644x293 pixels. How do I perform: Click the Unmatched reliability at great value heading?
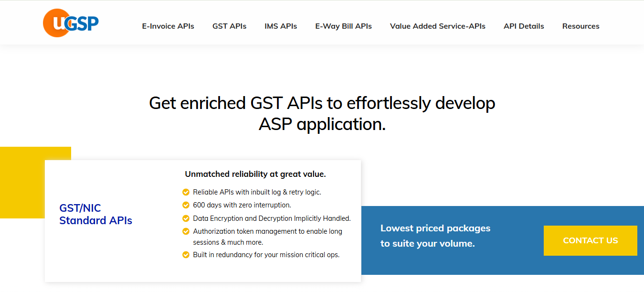(255, 174)
